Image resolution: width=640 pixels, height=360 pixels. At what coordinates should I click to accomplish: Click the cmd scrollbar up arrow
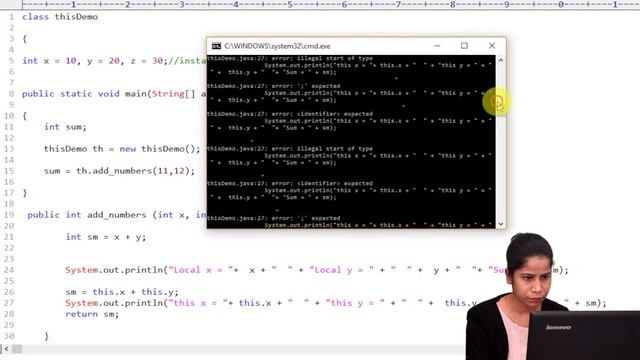(501, 60)
